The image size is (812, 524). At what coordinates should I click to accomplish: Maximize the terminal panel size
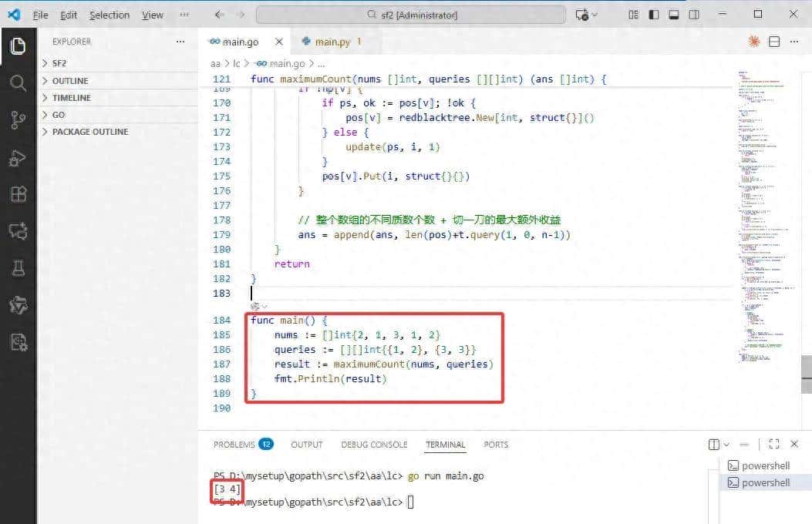774,445
